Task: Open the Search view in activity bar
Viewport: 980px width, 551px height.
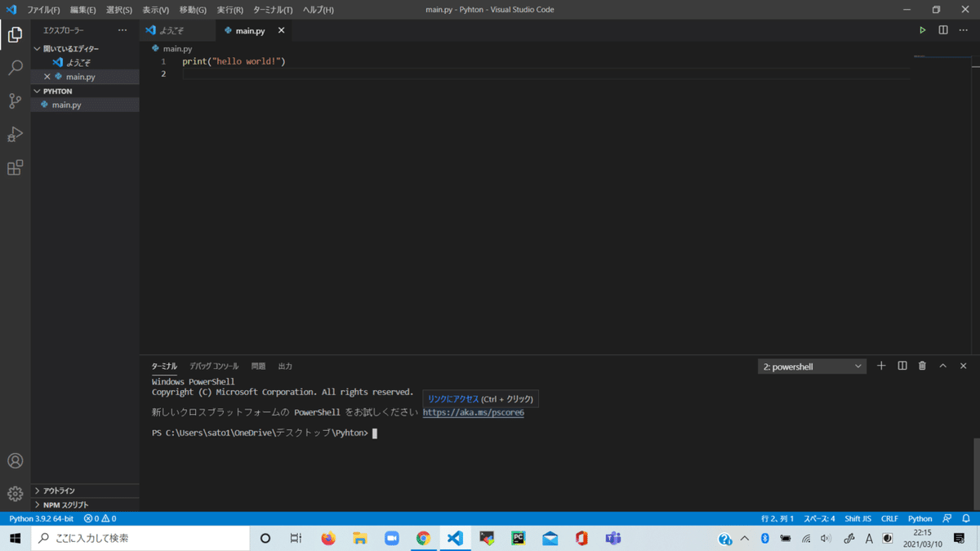Action: tap(15, 68)
